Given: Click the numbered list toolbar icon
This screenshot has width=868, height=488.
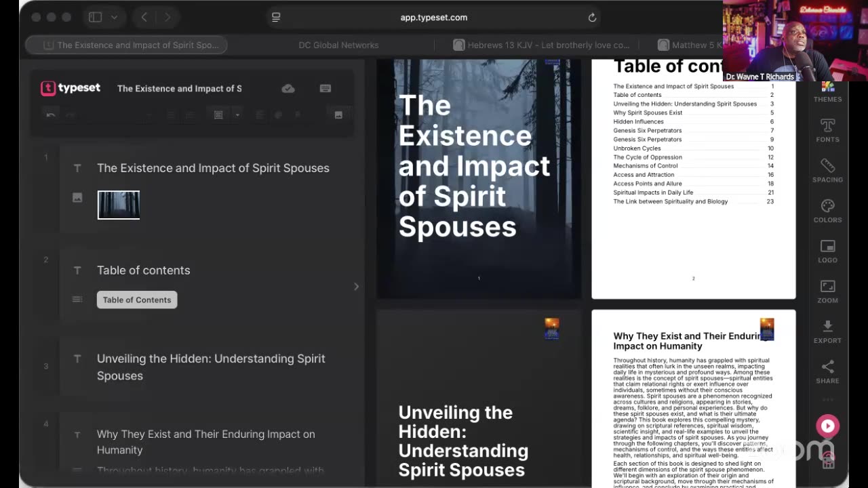Looking at the screenshot, I should pos(190,115).
